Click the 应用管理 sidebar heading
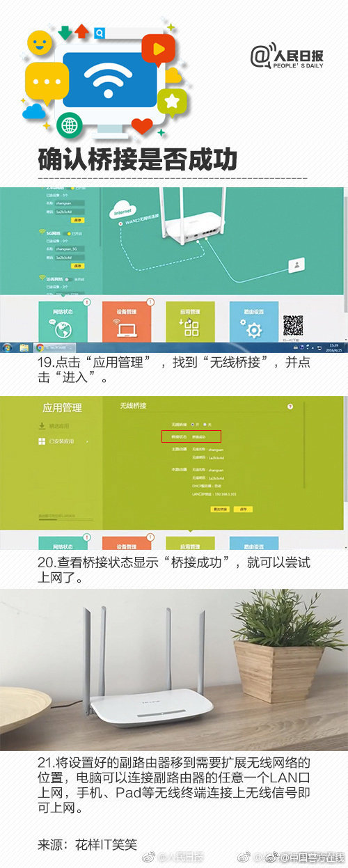This screenshot has width=348, height=868. (x=62, y=408)
